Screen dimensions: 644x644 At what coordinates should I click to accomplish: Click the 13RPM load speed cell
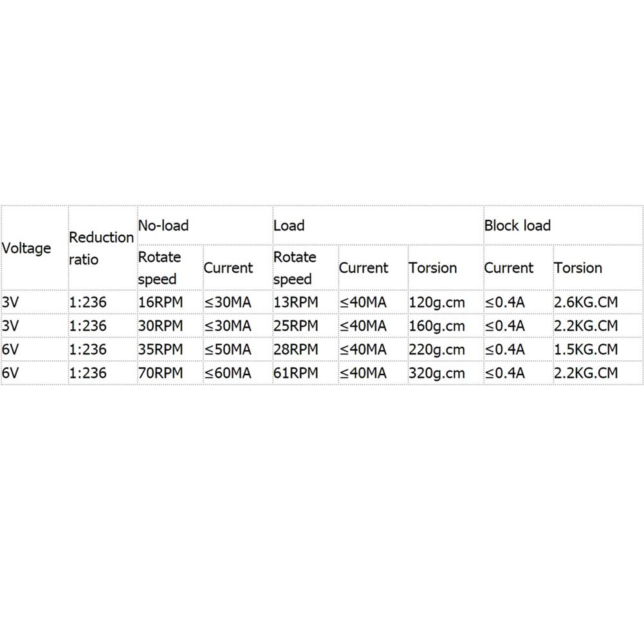click(306, 302)
